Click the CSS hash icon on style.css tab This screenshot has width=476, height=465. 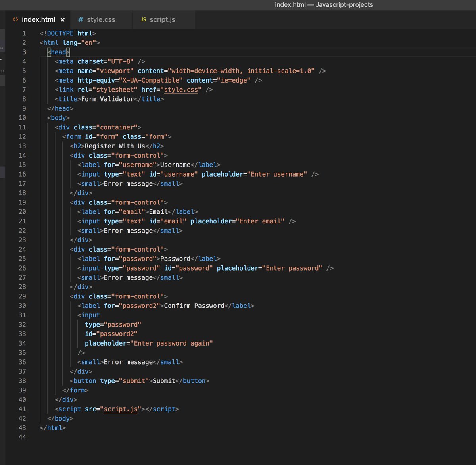pos(81,19)
